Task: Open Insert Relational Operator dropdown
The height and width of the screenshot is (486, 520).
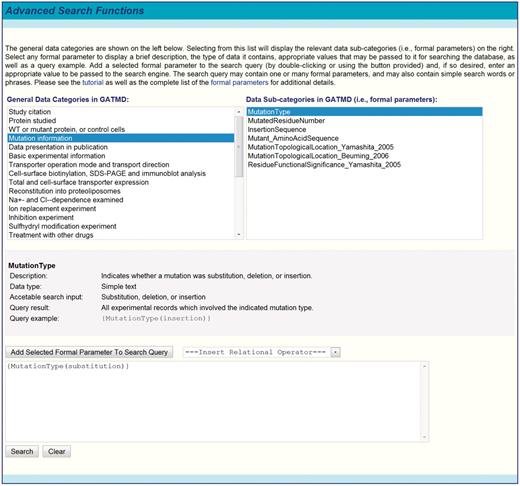Action: (262, 352)
